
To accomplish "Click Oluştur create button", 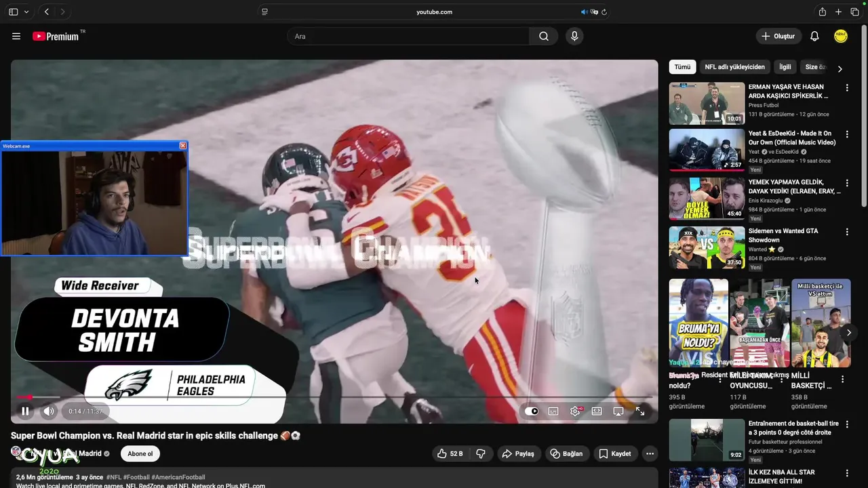I will tap(778, 36).
